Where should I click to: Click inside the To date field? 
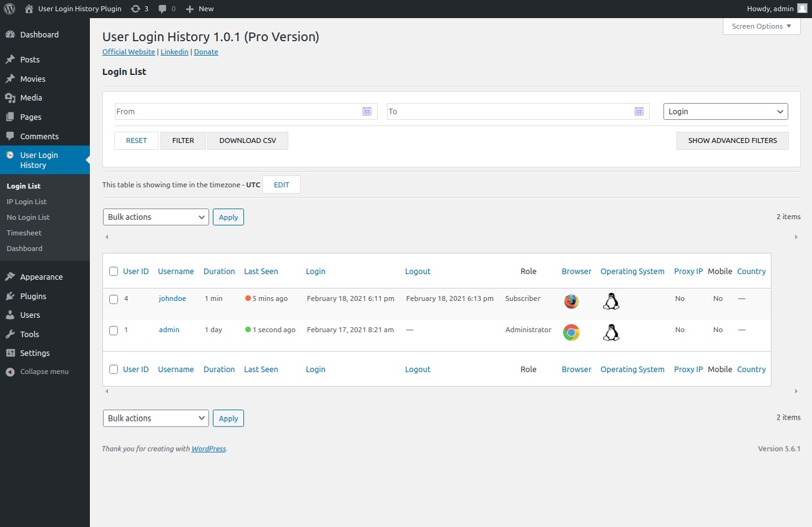tap(518, 111)
